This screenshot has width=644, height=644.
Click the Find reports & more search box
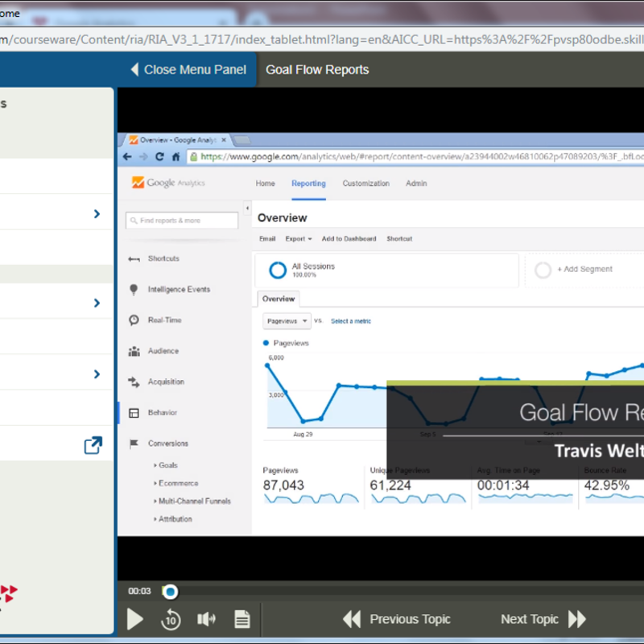[x=182, y=221]
